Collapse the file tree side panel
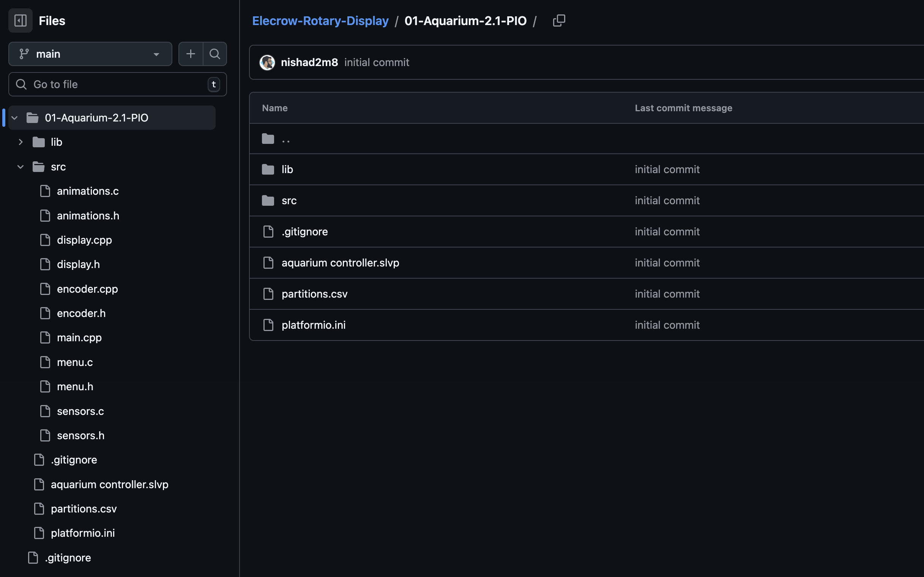924x577 pixels. (20, 20)
